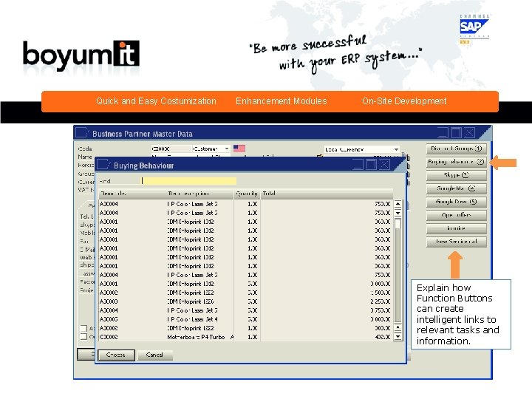This screenshot has height=399, width=532.
Task: Click the US flag icon next to Customer
Action: coord(239,149)
